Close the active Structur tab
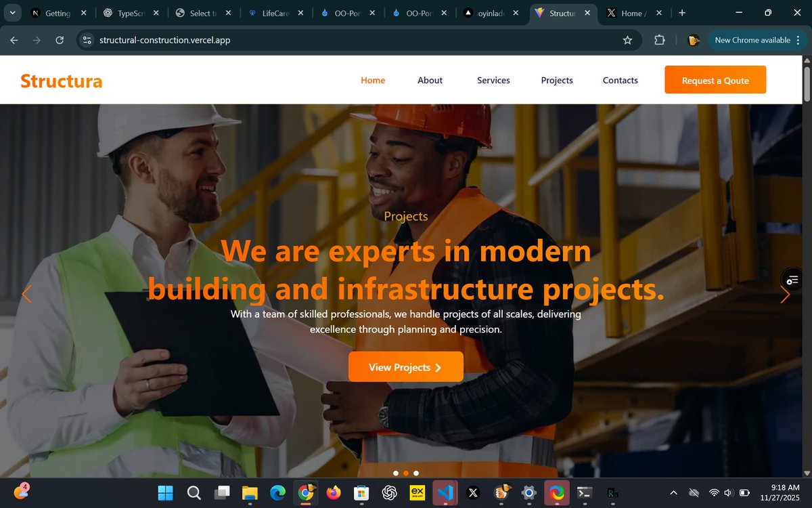Screen dimensions: 812x508 coord(588,13)
